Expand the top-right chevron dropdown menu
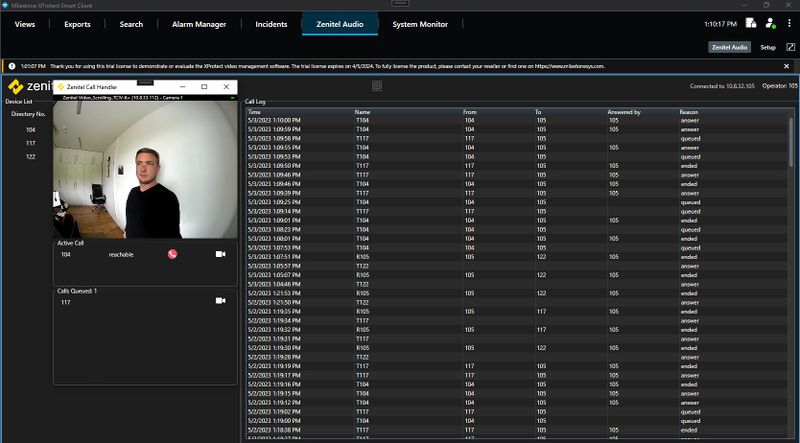The height and width of the screenshot is (443, 800). click(788, 22)
